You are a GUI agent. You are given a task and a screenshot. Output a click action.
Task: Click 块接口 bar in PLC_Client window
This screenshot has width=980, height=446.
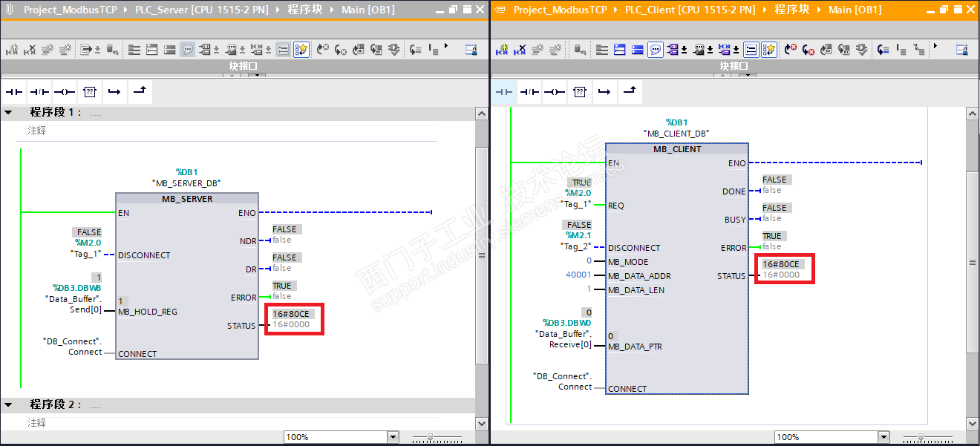pos(734,66)
